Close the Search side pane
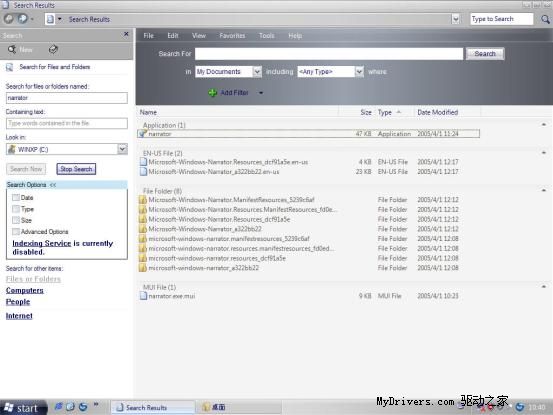Viewport: 553px width, 415px height. (126, 34)
